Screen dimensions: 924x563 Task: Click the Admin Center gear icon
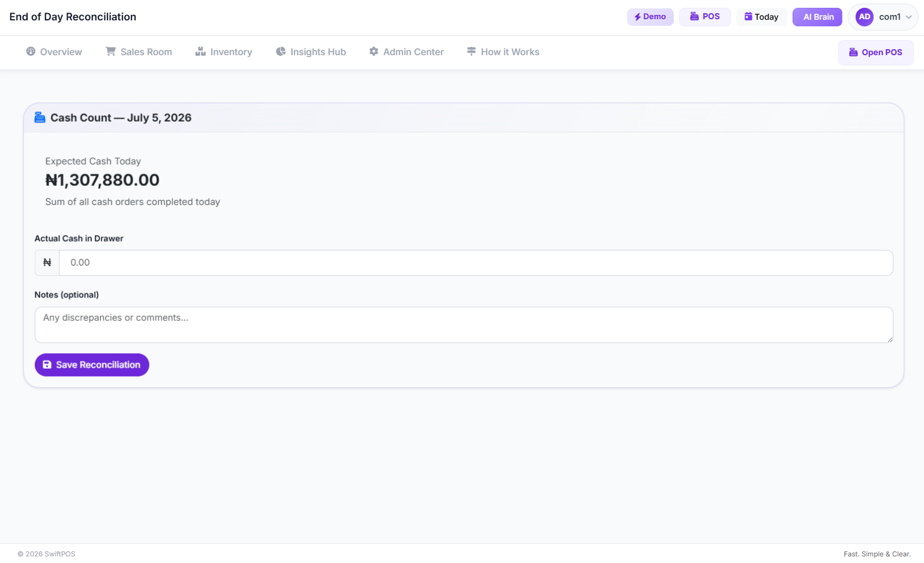[x=374, y=52]
